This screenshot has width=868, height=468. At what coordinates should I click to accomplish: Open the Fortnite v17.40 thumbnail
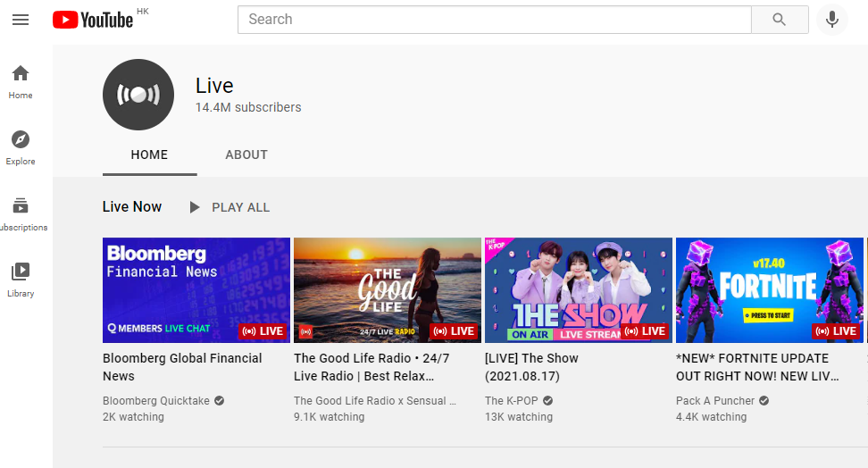click(x=770, y=290)
